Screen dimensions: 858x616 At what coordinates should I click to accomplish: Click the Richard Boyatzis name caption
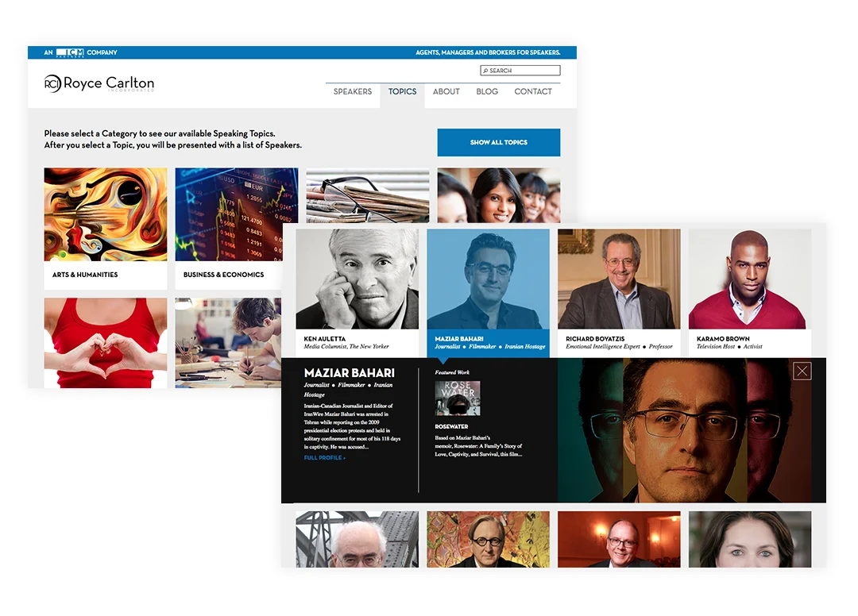click(595, 339)
